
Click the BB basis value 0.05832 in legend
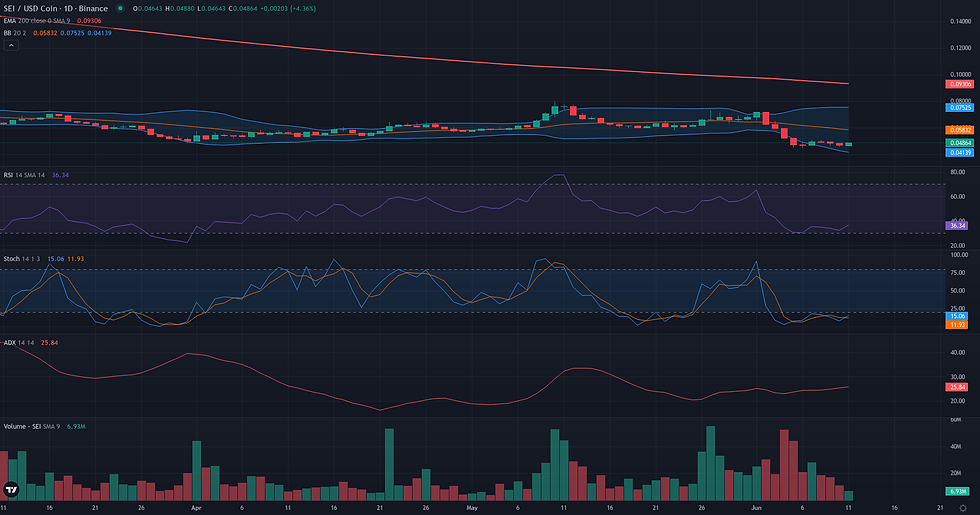point(45,32)
